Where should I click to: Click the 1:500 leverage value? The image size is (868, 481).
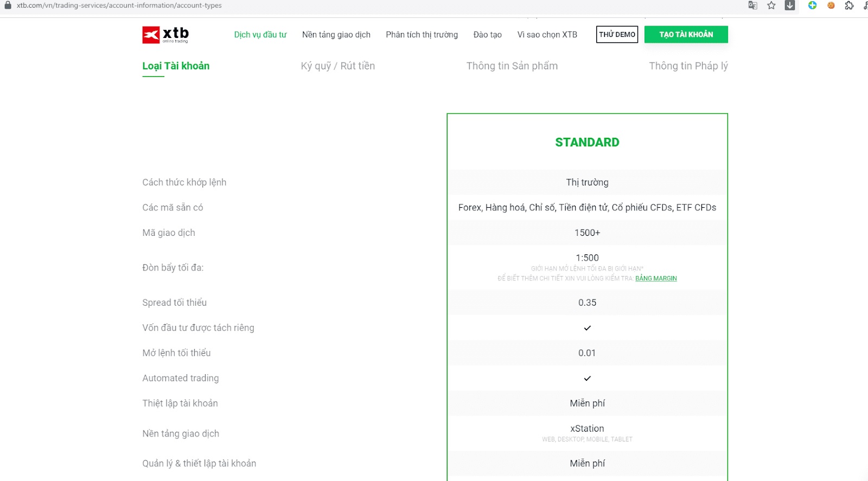pos(587,258)
